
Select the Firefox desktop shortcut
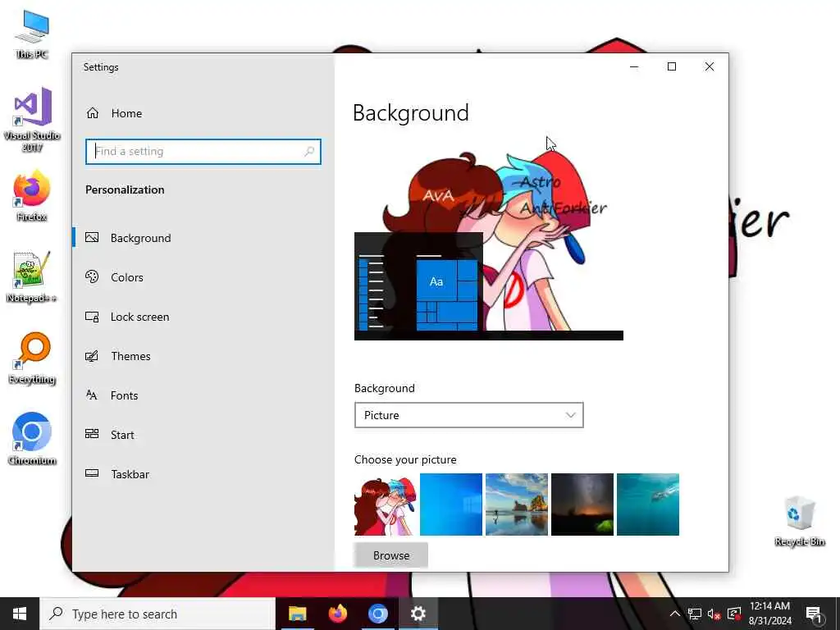pyautogui.click(x=32, y=196)
